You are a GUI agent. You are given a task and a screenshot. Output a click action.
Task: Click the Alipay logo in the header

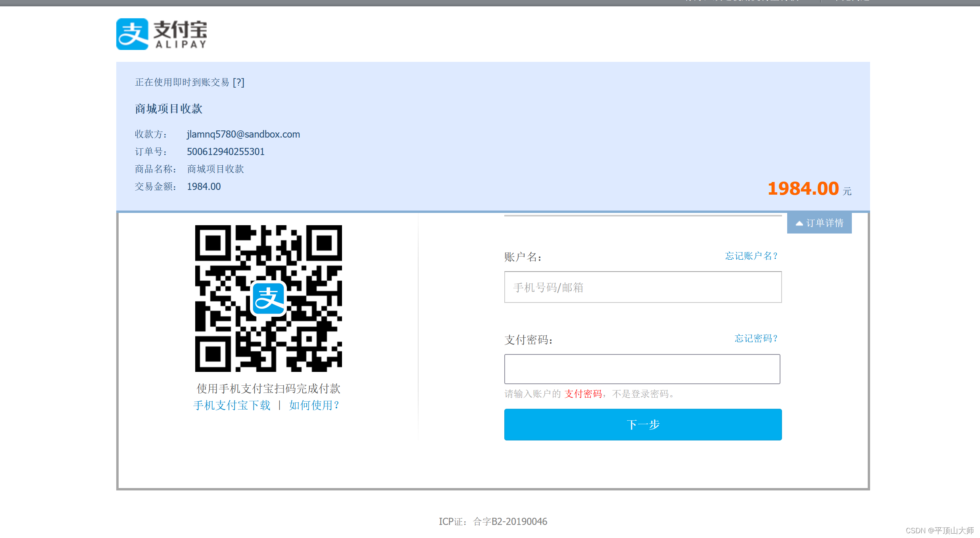click(x=162, y=34)
